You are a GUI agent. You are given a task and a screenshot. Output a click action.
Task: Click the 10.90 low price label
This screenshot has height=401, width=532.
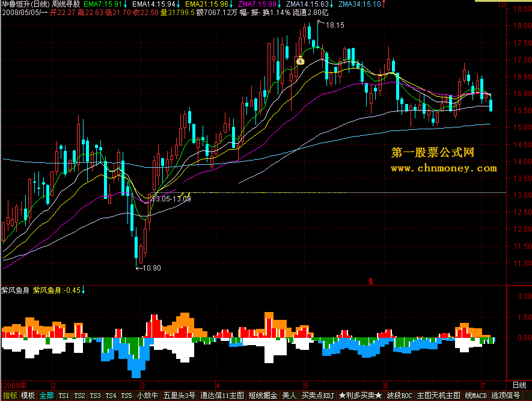(151, 268)
